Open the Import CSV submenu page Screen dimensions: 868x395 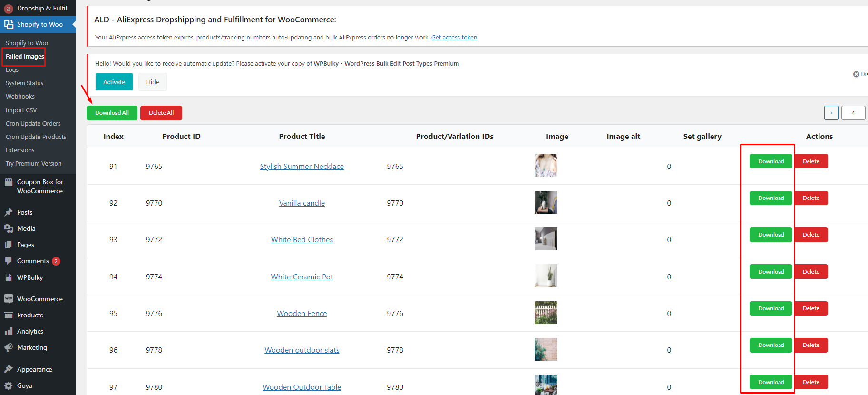[x=21, y=110]
